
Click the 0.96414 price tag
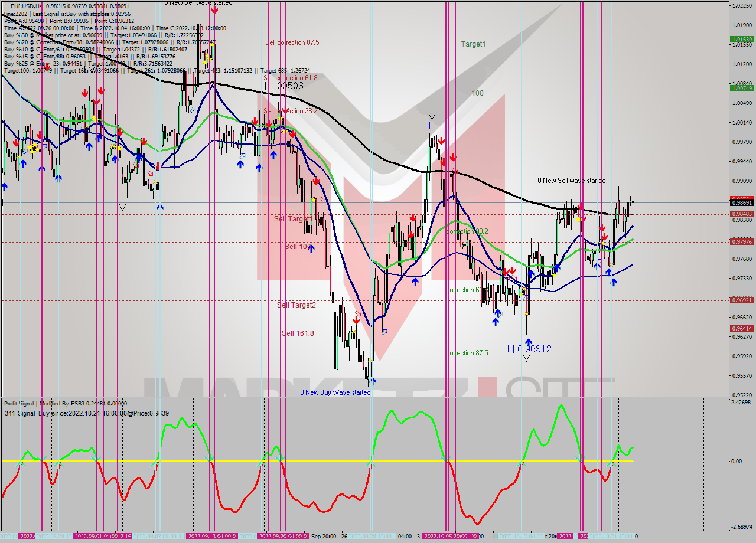point(741,328)
